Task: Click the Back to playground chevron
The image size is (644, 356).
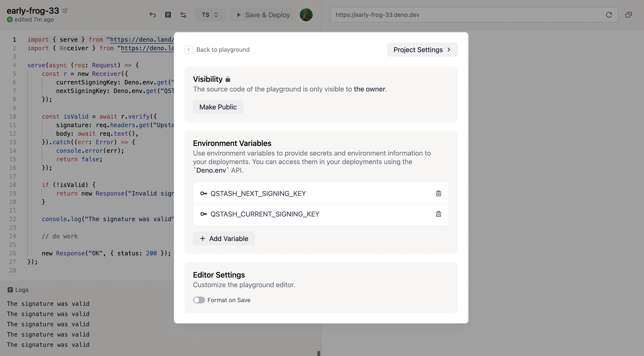Action: pos(189,50)
